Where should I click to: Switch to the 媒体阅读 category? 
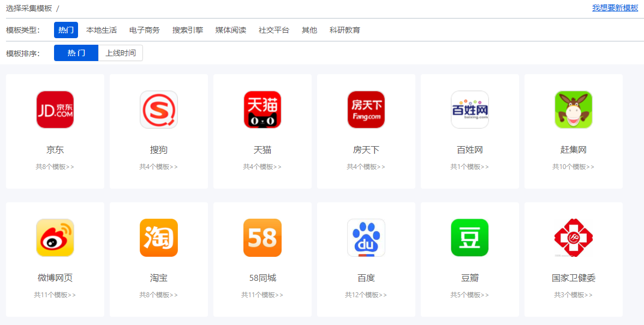231,30
